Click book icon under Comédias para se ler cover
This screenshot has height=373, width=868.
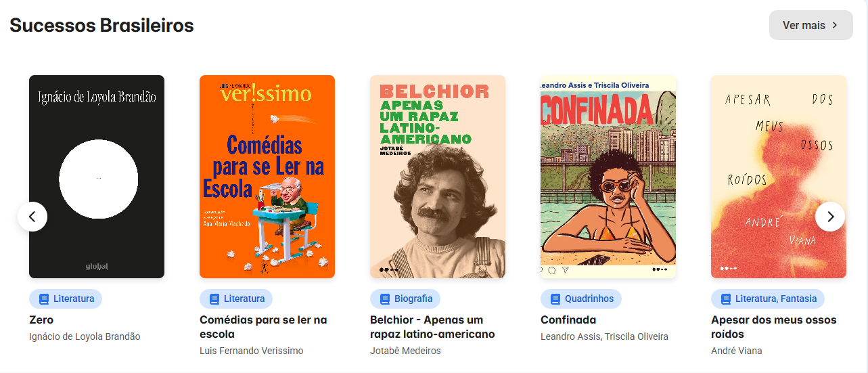(214, 299)
